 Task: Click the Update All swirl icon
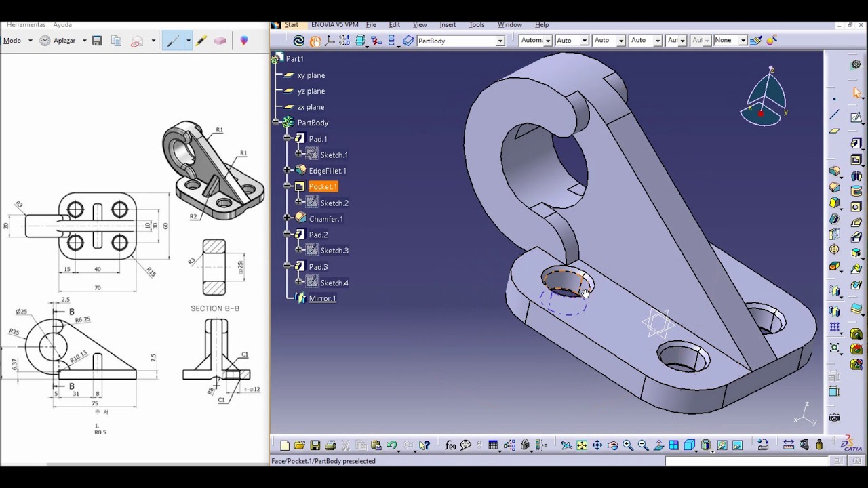(299, 41)
